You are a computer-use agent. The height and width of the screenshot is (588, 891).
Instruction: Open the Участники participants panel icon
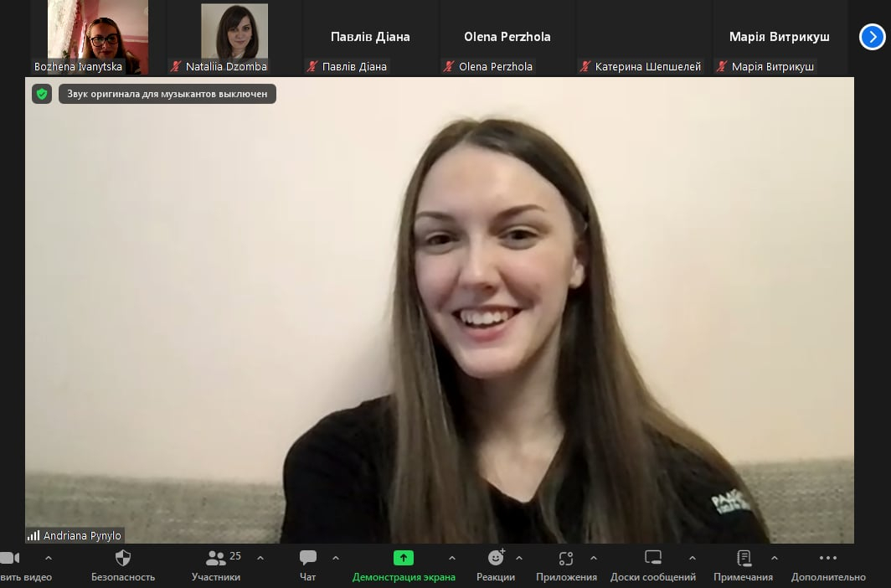(x=215, y=558)
